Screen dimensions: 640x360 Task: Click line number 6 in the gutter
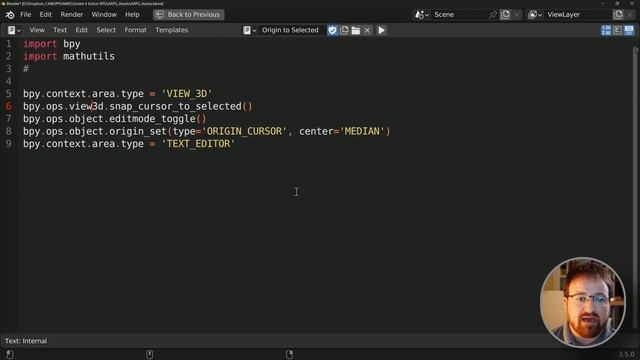(x=9, y=107)
